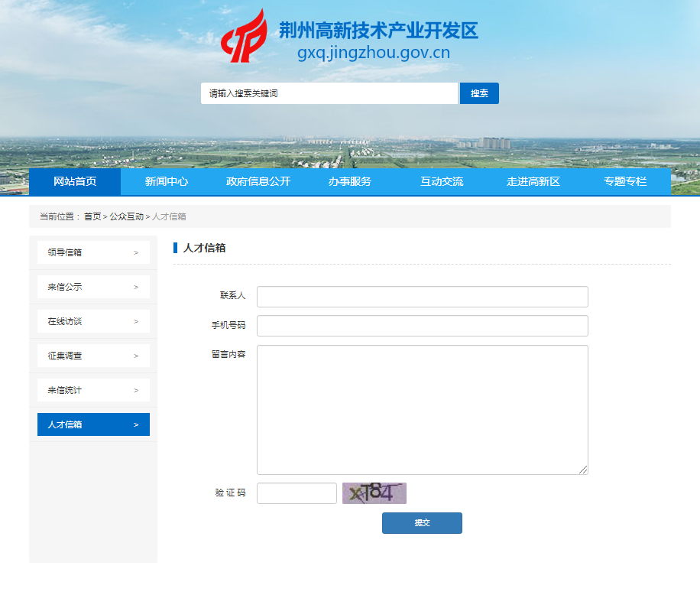Select 在线访谈 in the sidebar
This screenshot has height=595, width=700.
tap(93, 321)
